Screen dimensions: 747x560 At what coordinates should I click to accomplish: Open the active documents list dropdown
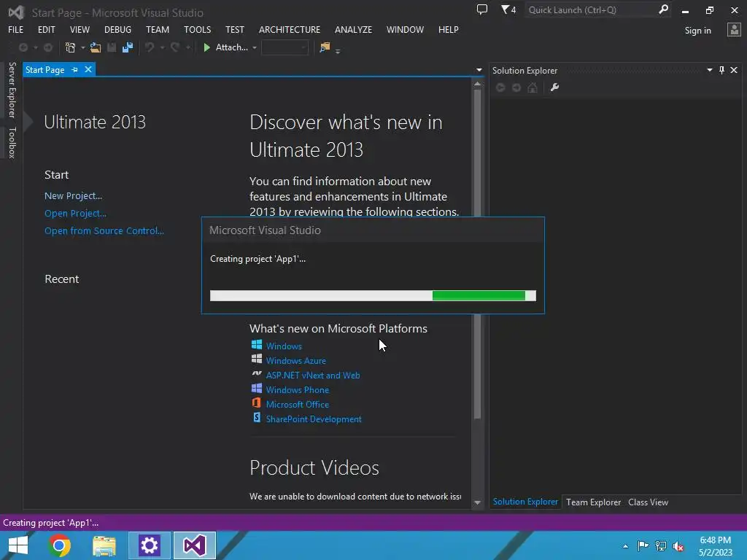coord(479,70)
